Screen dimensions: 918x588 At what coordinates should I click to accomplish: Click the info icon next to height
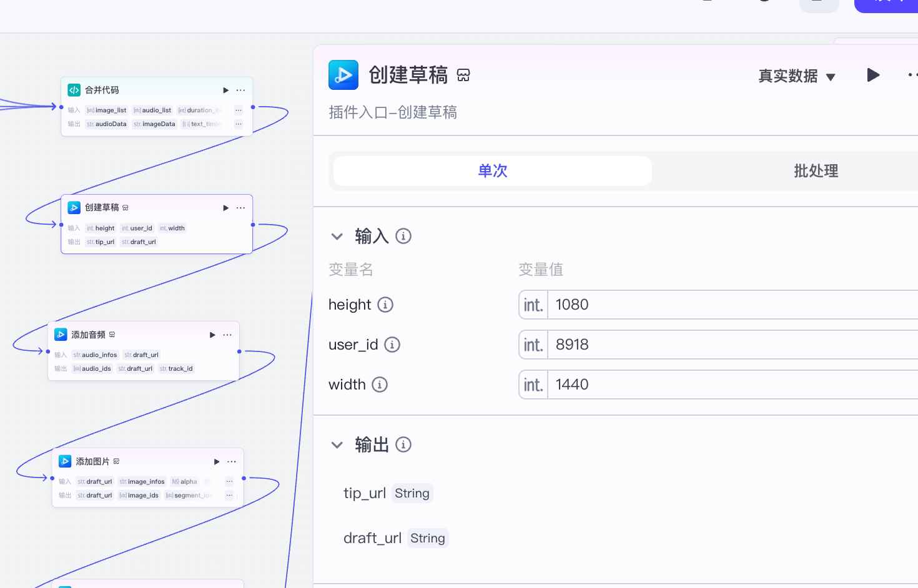pos(385,305)
